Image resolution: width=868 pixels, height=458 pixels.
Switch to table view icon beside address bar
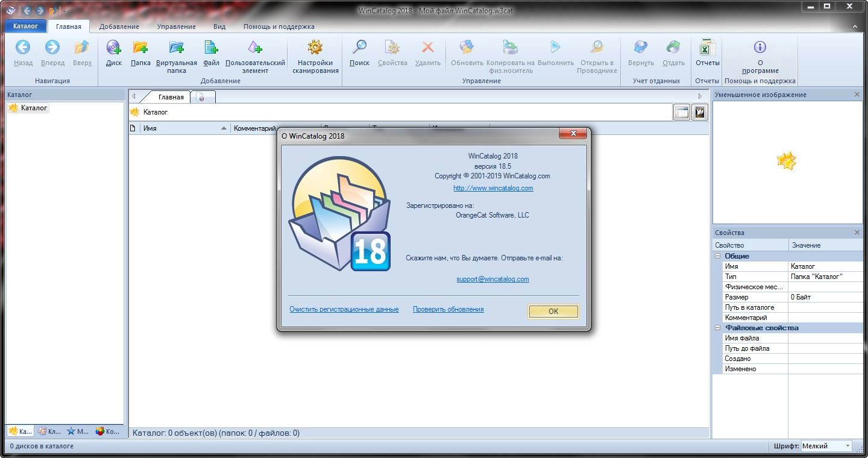pos(681,112)
